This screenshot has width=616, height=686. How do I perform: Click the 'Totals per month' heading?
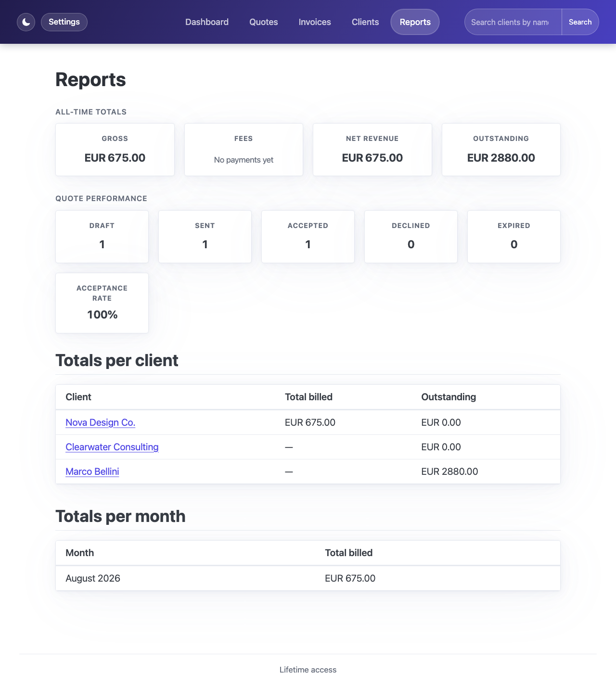click(x=120, y=516)
